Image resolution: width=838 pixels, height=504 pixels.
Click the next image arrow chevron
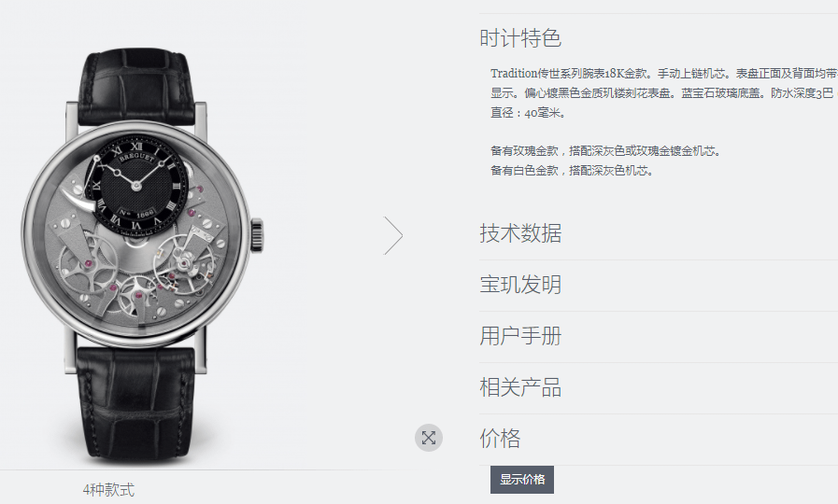point(393,235)
